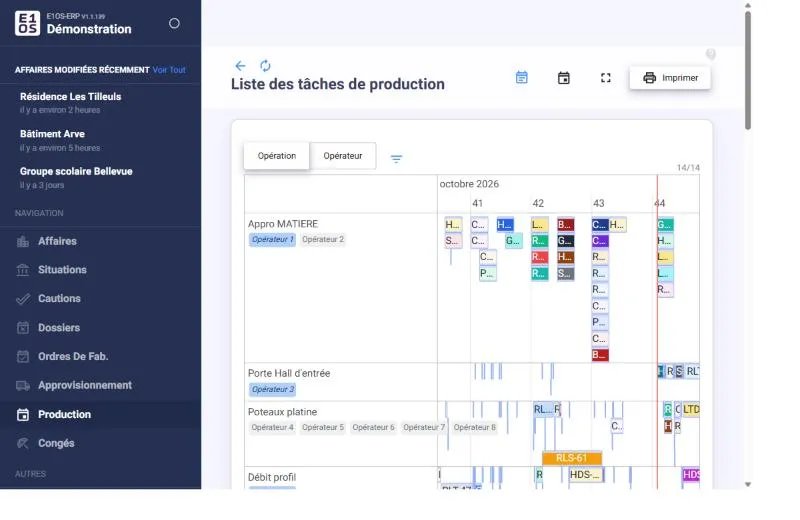
Task: Switch to the Opération tab
Action: (277, 156)
